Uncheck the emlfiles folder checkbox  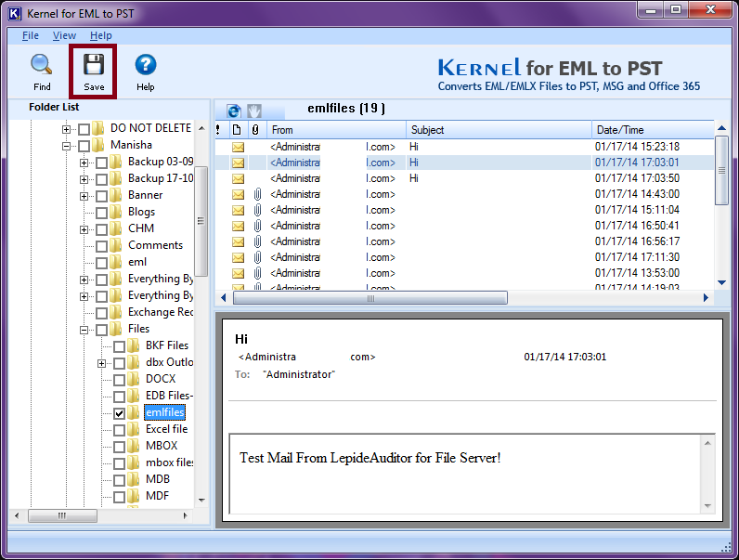click(x=119, y=414)
